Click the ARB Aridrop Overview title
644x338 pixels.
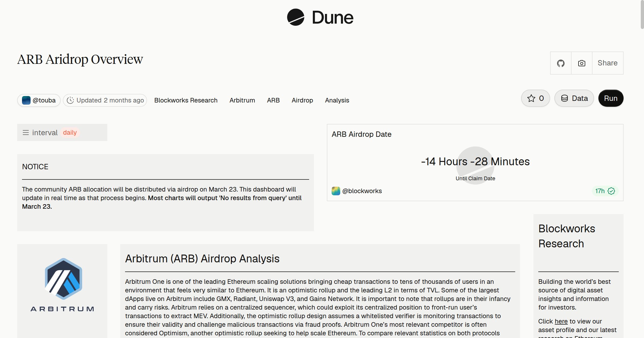tap(80, 59)
